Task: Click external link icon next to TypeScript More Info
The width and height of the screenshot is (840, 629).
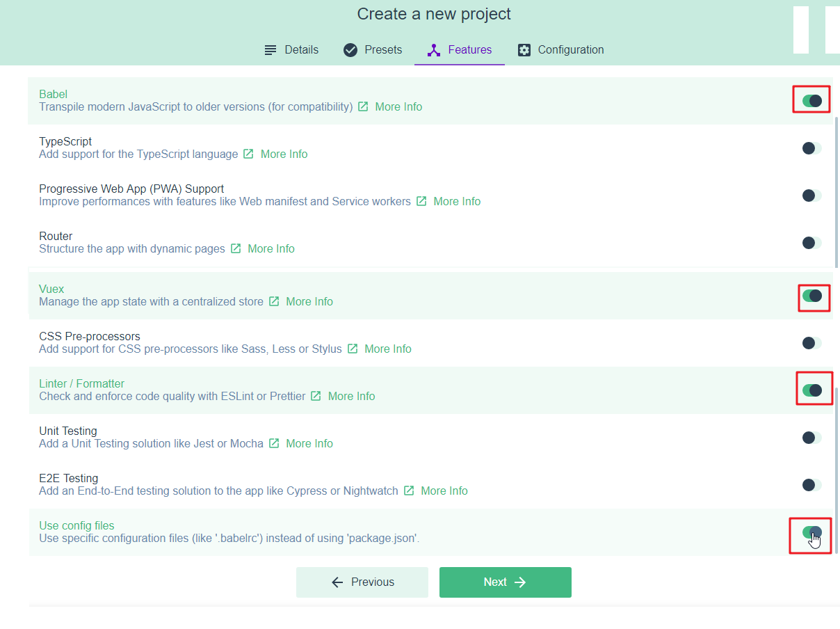Action: [x=248, y=154]
